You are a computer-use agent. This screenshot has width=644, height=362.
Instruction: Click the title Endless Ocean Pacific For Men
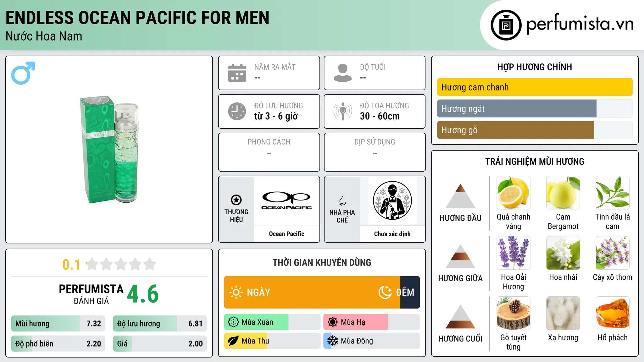click(137, 18)
